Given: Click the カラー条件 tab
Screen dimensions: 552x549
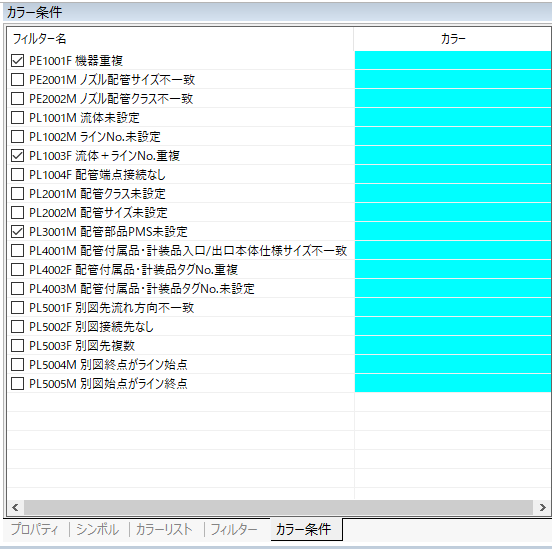Looking at the screenshot, I should [303, 529].
